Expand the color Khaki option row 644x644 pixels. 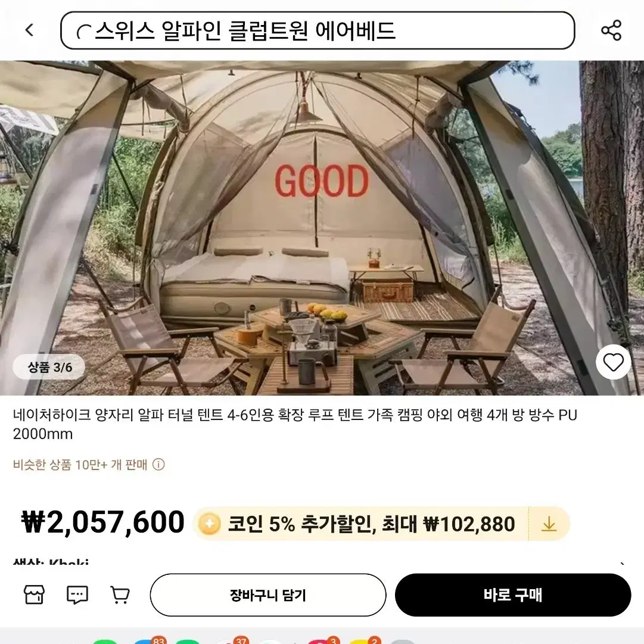[321, 561]
